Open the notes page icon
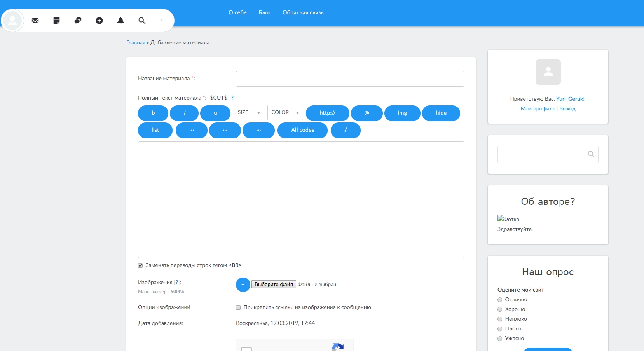The image size is (644, 351). [56, 21]
